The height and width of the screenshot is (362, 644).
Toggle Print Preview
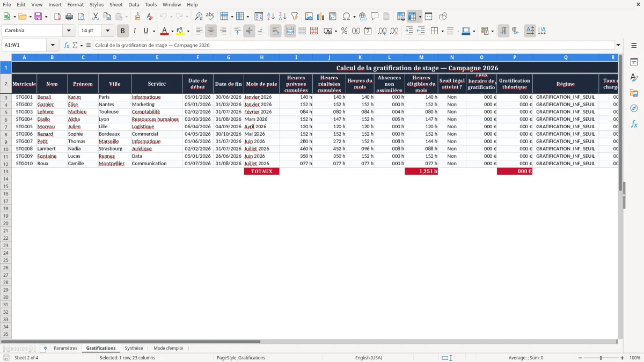point(80,17)
